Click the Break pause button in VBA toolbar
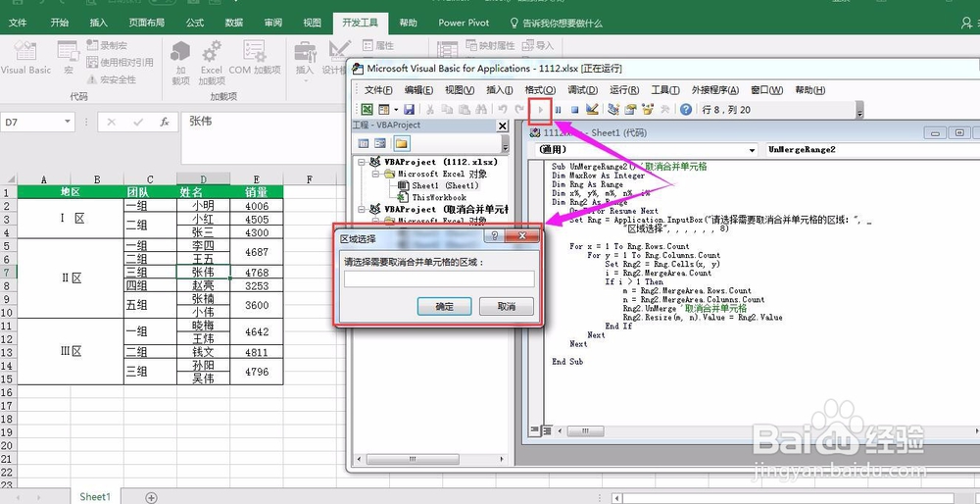Image resolution: width=980 pixels, height=504 pixels. pyautogui.click(x=558, y=110)
